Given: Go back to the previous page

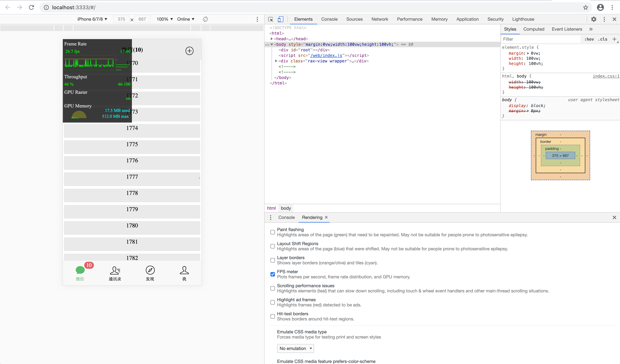Looking at the screenshot, I should 8,7.
